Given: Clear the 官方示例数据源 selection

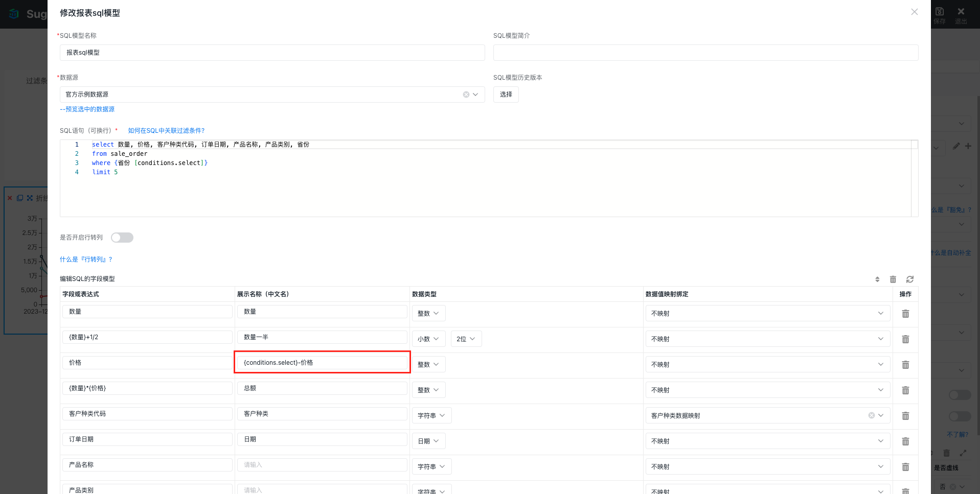Looking at the screenshot, I should [x=466, y=95].
